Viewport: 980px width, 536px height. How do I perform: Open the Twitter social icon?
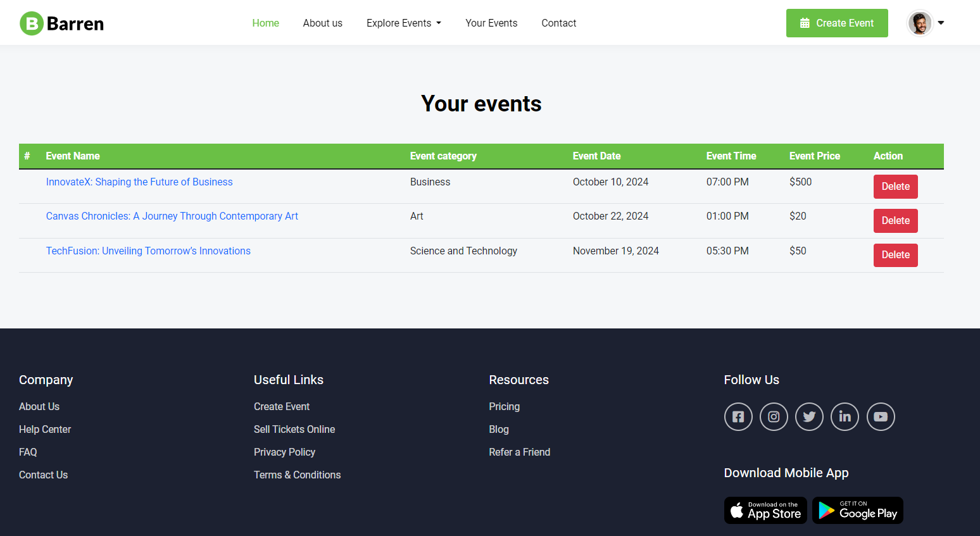809,416
